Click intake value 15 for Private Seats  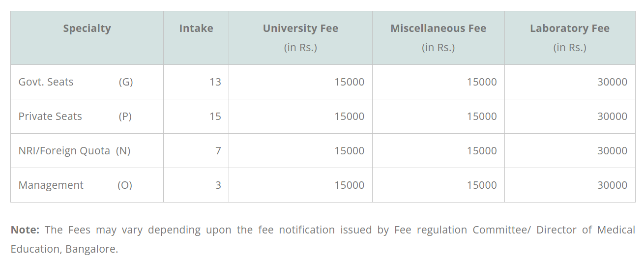[x=215, y=116]
